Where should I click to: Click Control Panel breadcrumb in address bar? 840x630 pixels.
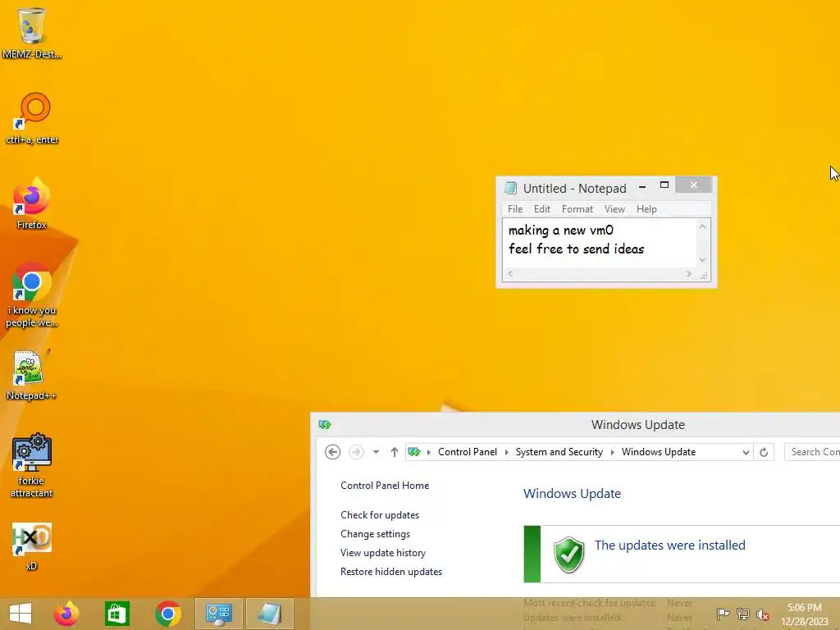[x=468, y=452]
